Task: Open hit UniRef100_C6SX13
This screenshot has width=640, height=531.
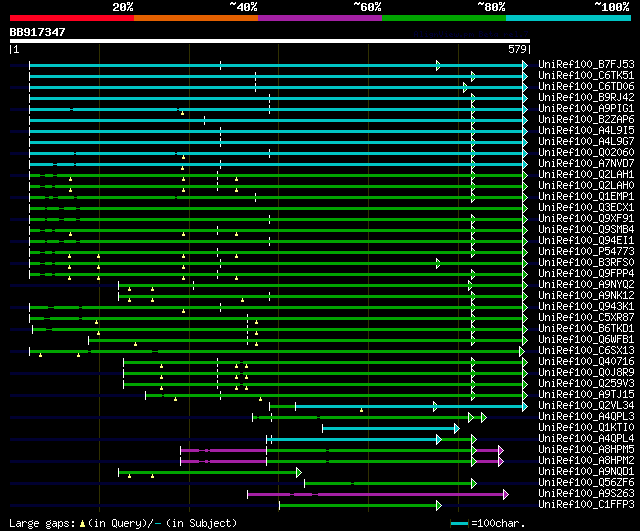Action: click(586, 351)
